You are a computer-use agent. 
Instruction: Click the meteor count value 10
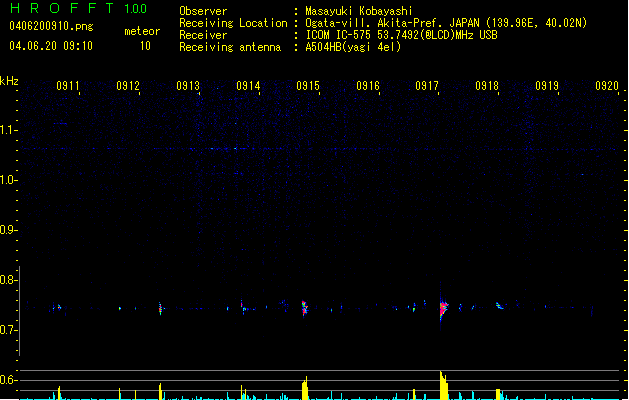[x=145, y=46]
